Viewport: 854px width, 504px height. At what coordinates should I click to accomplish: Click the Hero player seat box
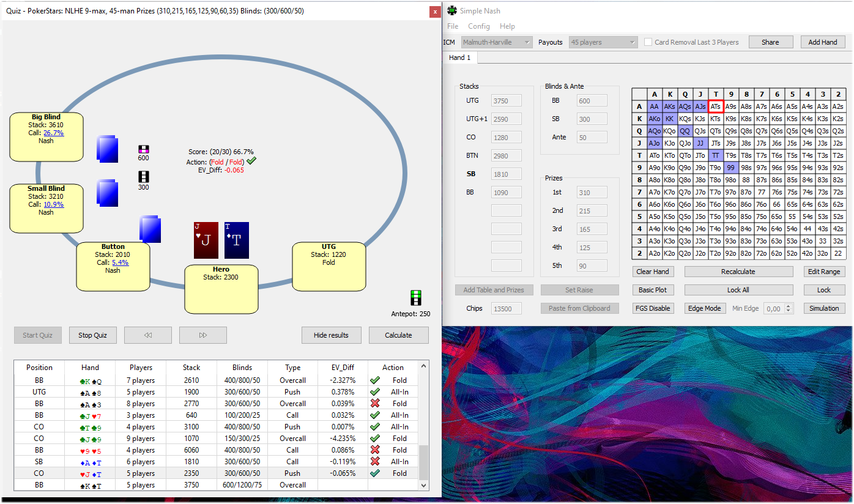221,289
